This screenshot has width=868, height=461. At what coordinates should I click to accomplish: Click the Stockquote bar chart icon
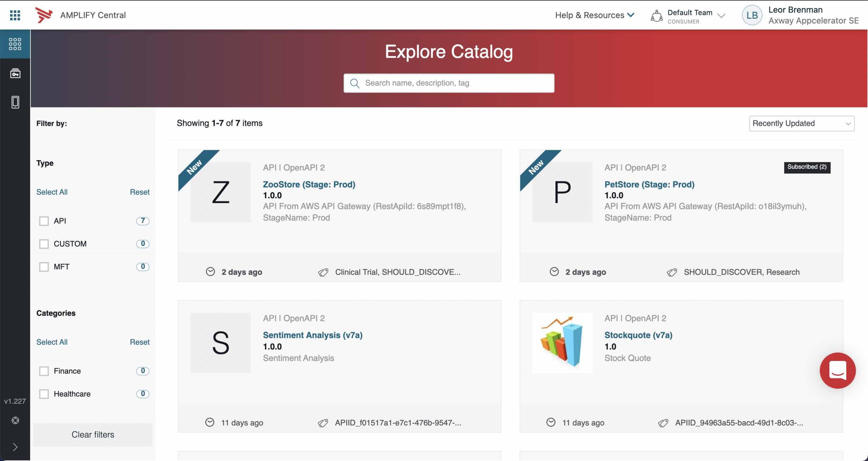(562, 343)
